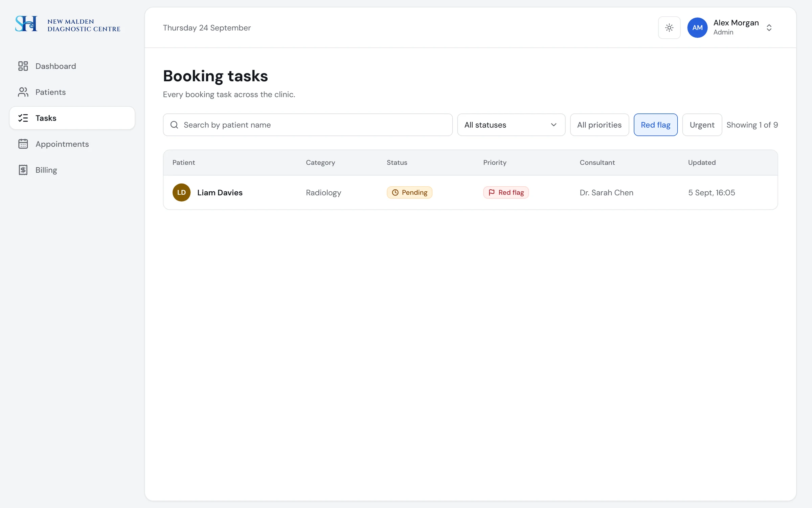The width and height of the screenshot is (812, 508).
Task: Open the Appointments section
Action: pos(72,144)
